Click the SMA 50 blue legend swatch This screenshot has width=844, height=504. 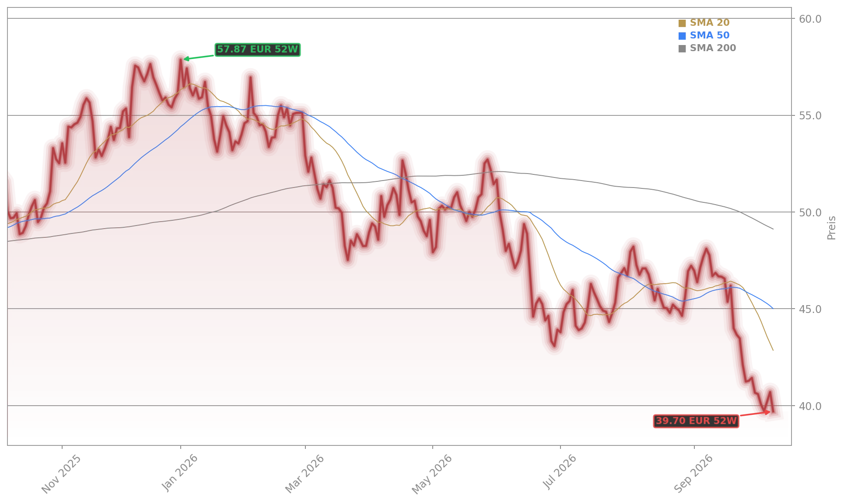682,36
